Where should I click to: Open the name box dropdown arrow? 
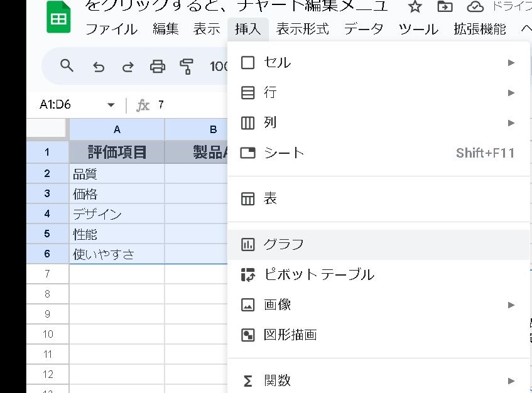[x=111, y=105]
